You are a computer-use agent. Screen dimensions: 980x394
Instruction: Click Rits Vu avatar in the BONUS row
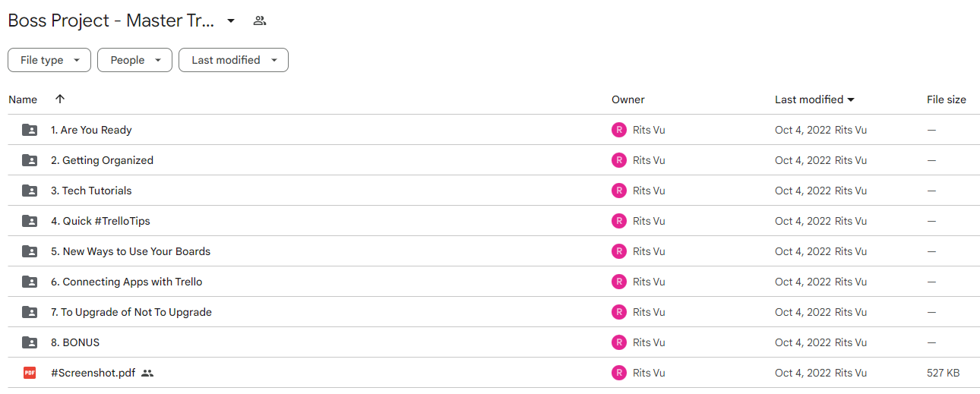point(619,342)
